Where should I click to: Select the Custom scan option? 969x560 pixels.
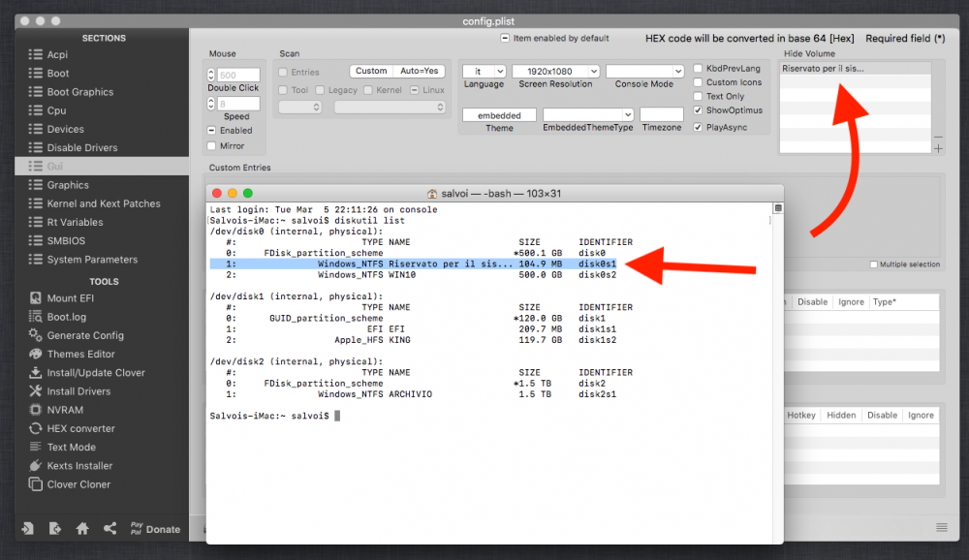pyautogui.click(x=371, y=71)
